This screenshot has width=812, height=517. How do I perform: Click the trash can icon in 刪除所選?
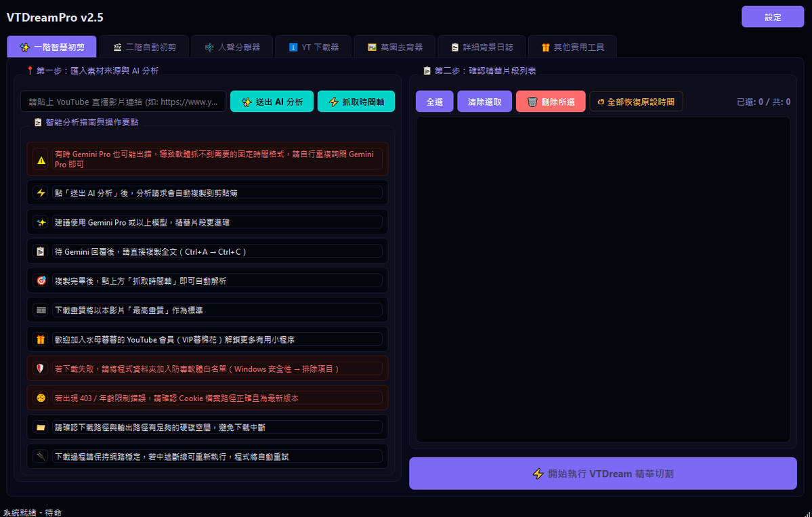click(x=532, y=102)
